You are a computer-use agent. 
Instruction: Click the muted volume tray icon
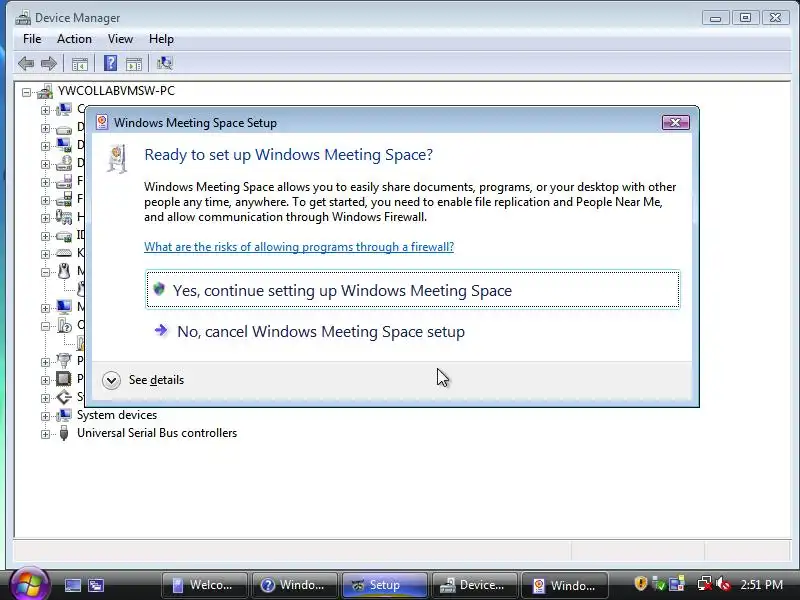pyautogui.click(x=723, y=584)
